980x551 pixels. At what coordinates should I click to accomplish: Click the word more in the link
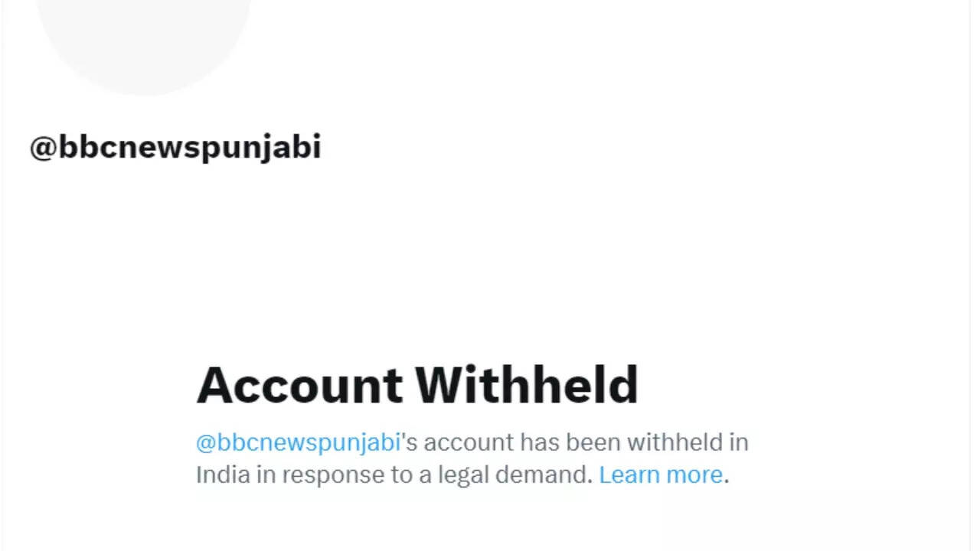(x=694, y=474)
